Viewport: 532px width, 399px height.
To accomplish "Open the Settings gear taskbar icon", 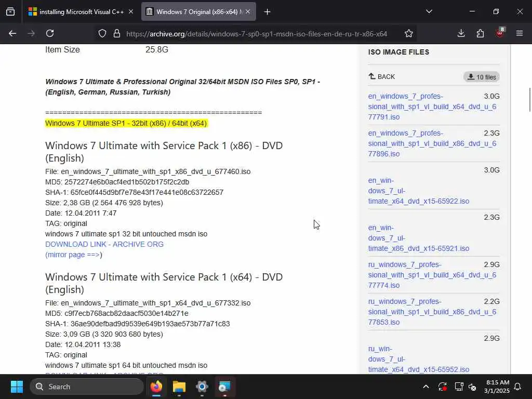I will 202,387.
